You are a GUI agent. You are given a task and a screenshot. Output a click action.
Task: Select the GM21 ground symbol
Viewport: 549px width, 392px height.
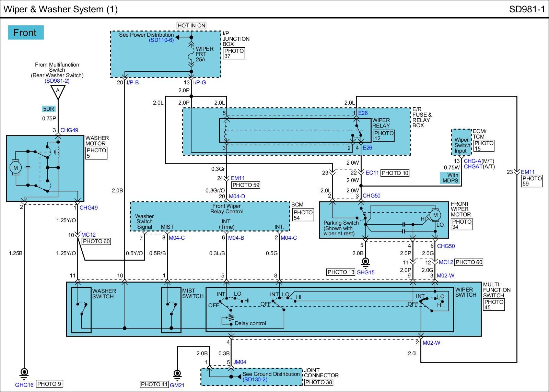(177, 375)
